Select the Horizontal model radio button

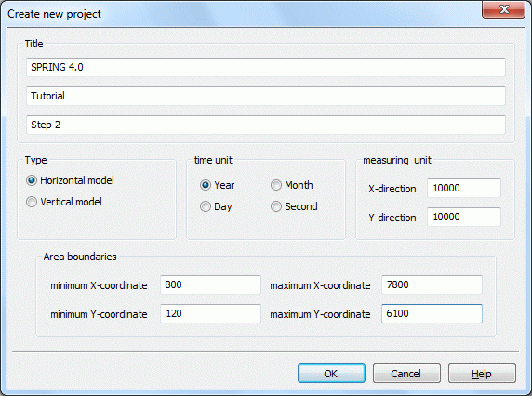click(x=32, y=180)
